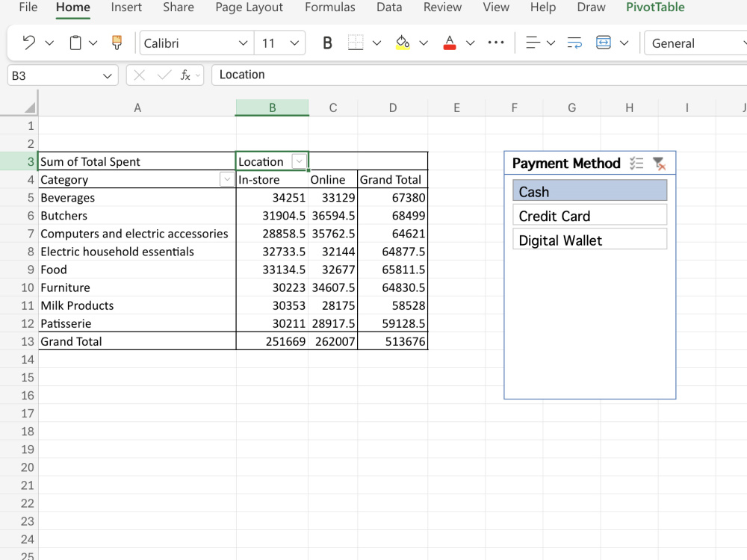Image resolution: width=747 pixels, height=560 pixels.
Task: Click the Cancel entry X icon
Action: click(x=139, y=75)
